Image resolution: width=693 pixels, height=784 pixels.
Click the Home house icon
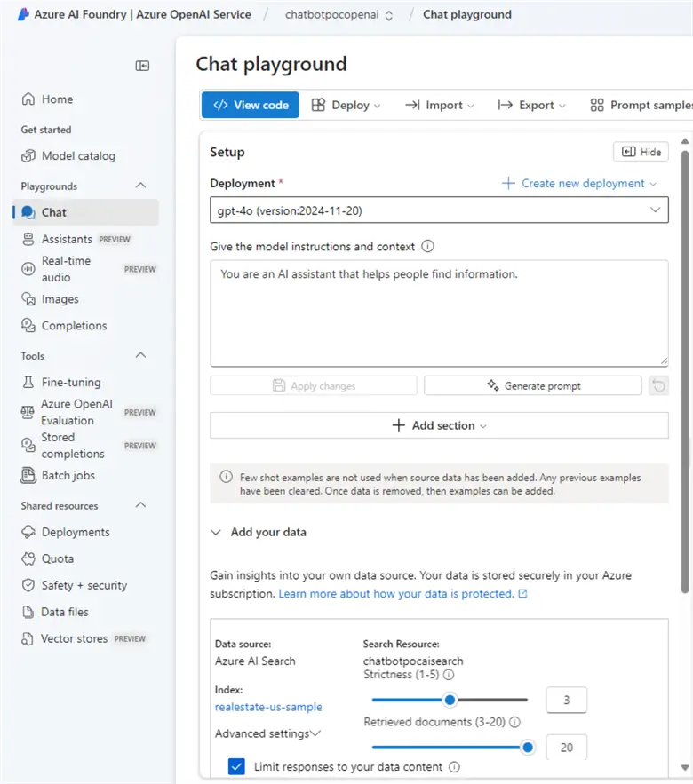(28, 99)
